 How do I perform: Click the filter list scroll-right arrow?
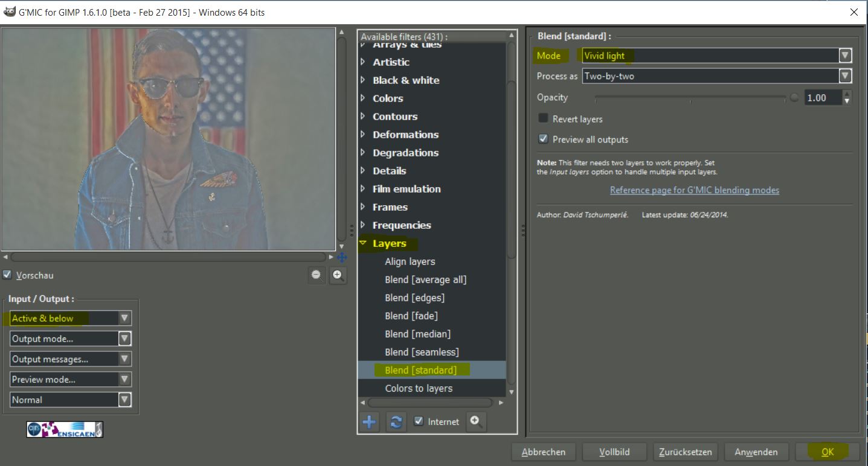[501, 402]
